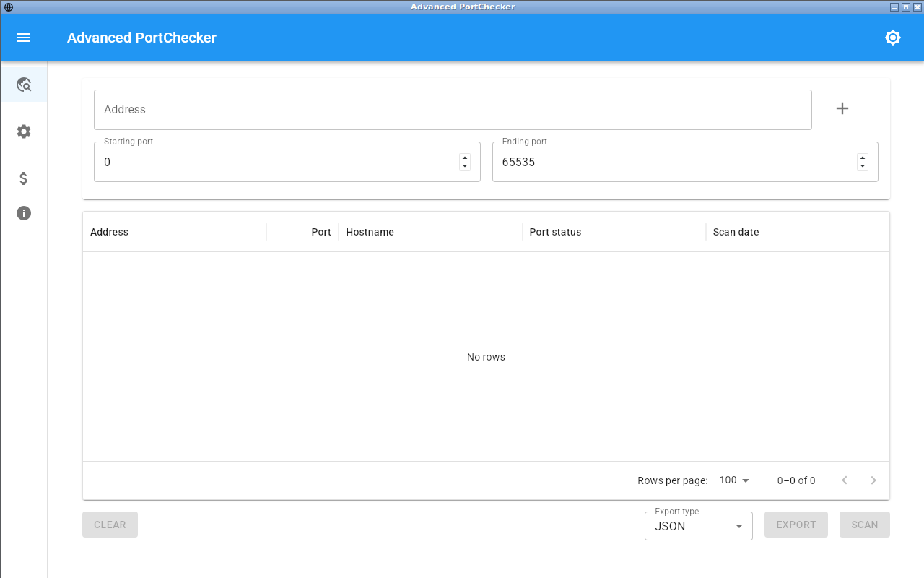Screen dimensions: 924x578
Task: Click the SCAN button
Action: tap(865, 525)
